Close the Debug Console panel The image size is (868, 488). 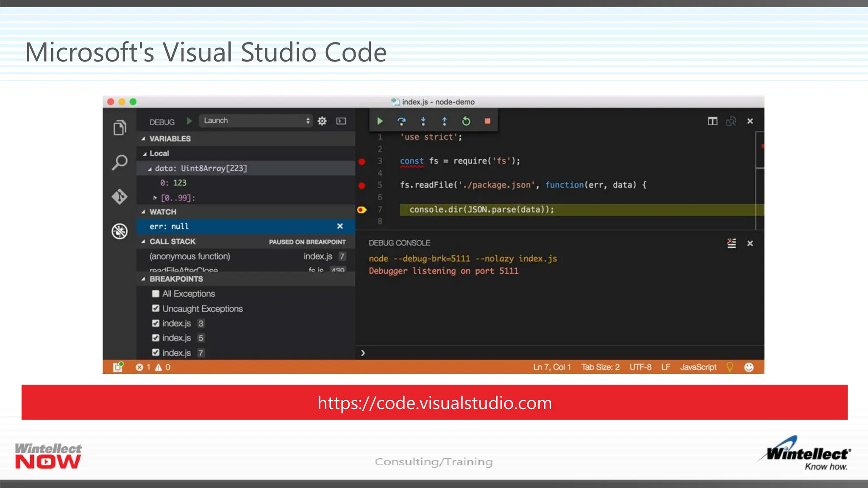[750, 243]
